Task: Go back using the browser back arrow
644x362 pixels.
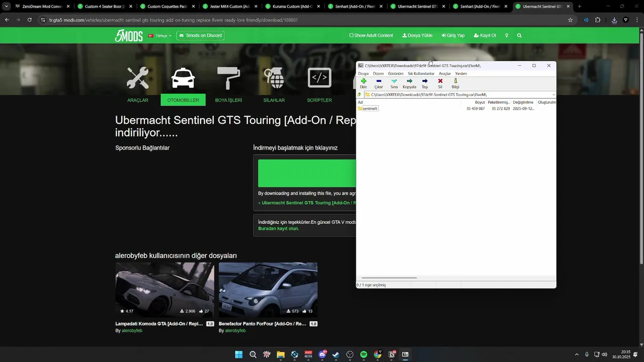Action: [x=7, y=20]
